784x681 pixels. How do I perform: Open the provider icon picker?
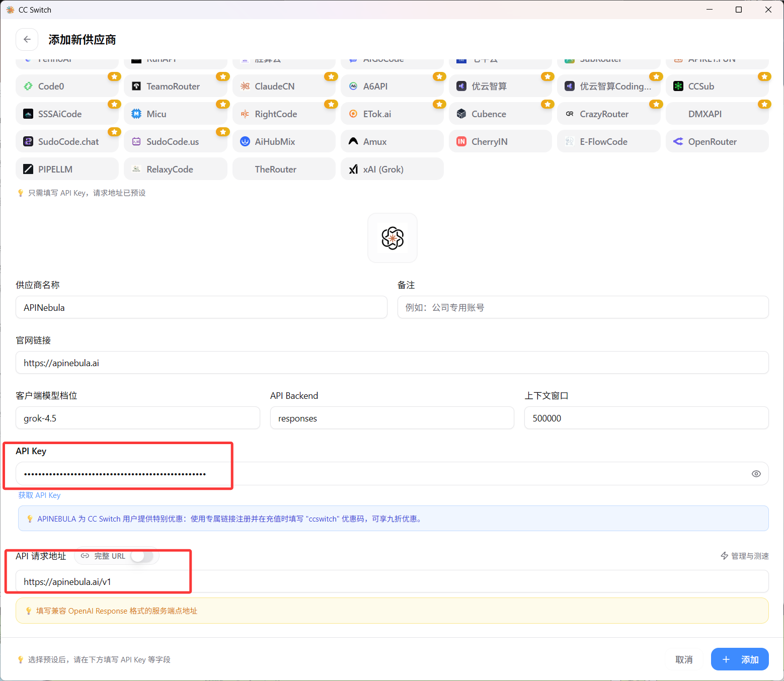coord(393,238)
